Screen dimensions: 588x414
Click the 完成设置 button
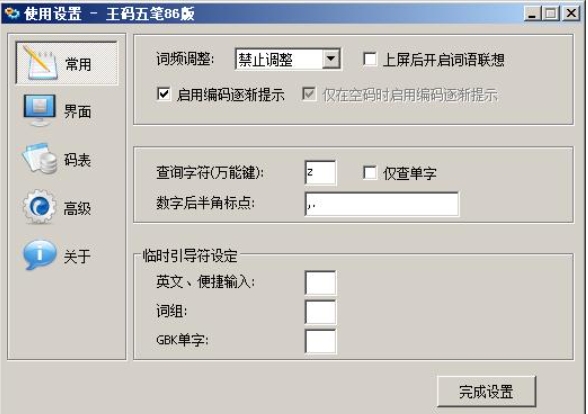pos(486,392)
